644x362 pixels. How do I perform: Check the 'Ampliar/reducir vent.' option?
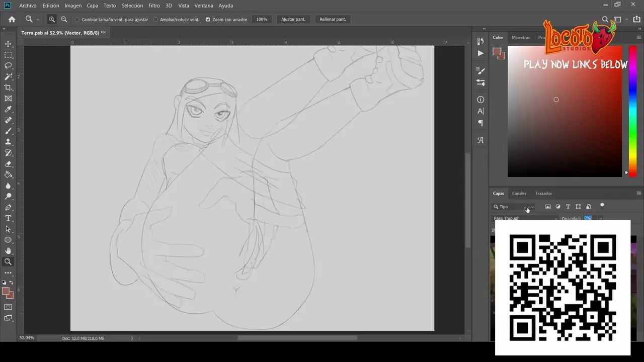[155, 20]
